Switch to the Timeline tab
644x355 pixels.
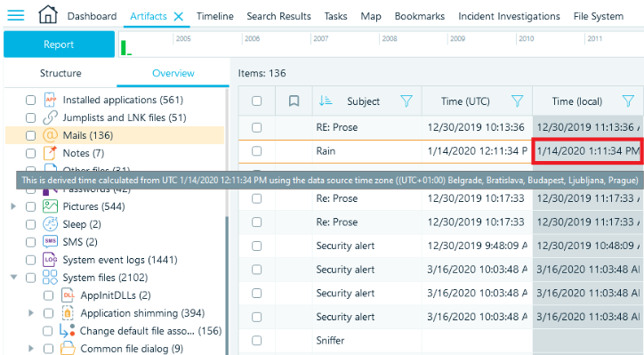pos(214,16)
